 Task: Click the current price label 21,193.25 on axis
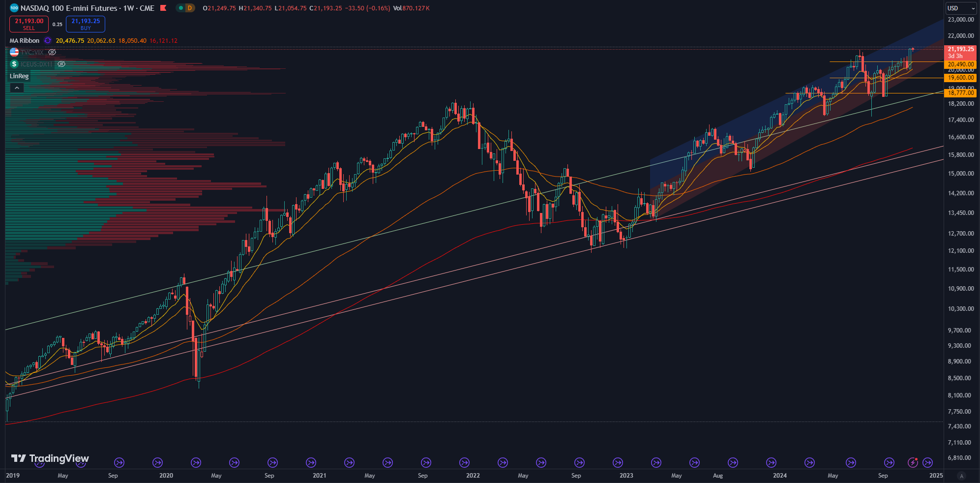(x=961, y=52)
